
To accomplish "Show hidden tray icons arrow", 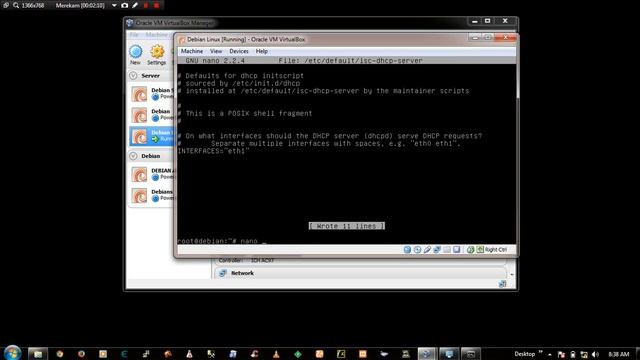I will tap(550, 354).
